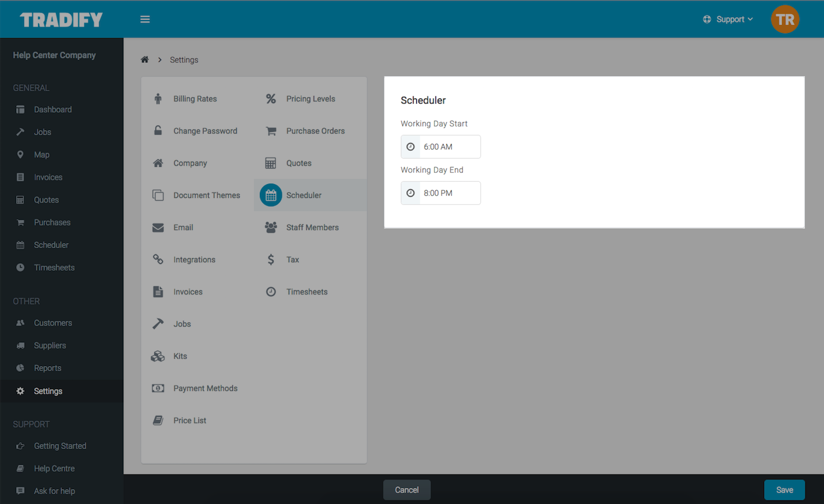Click the Document Themes icon
Image resolution: width=824 pixels, height=504 pixels.
[x=158, y=195]
